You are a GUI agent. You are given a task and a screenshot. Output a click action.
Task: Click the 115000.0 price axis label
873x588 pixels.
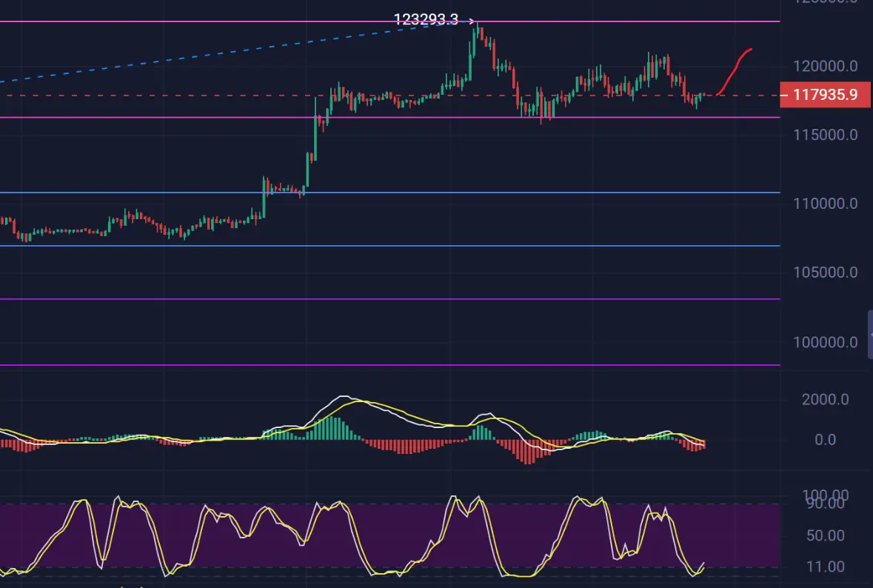click(825, 135)
